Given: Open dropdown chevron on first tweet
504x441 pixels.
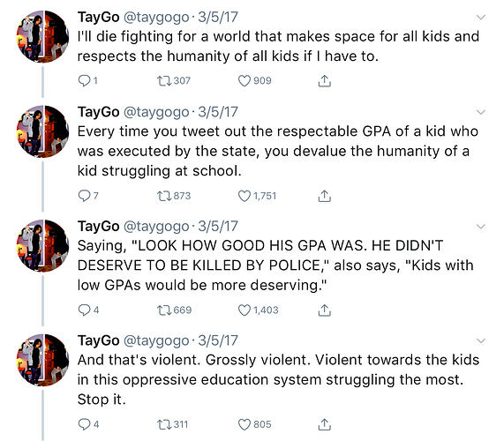Looking at the screenshot, I should pos(480,17).
